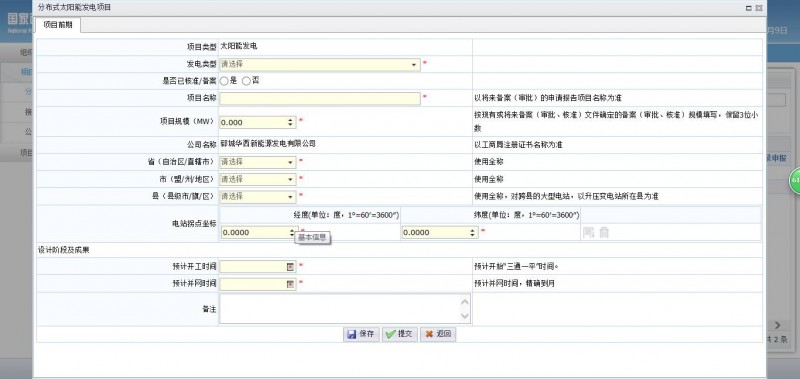800x379 pixels.
Task: Open calendar picker for 预计并网时间
Action: click(290, 284)
